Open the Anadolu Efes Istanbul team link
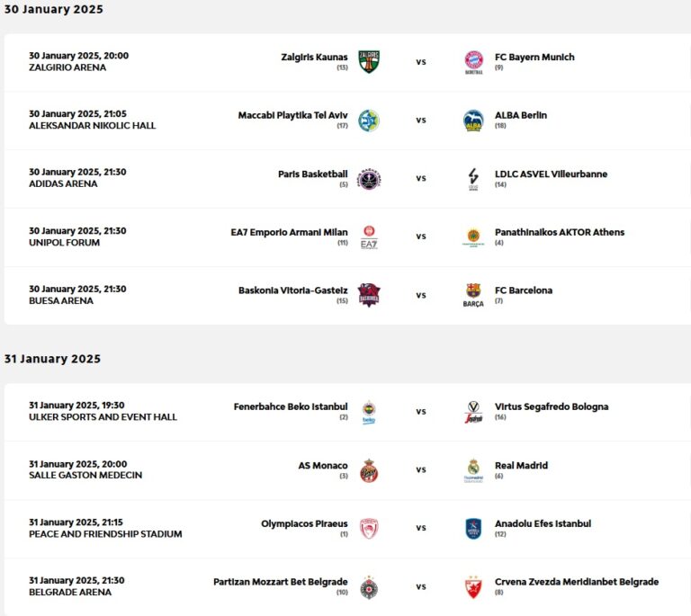691x616 pixels. coord(543,523)
